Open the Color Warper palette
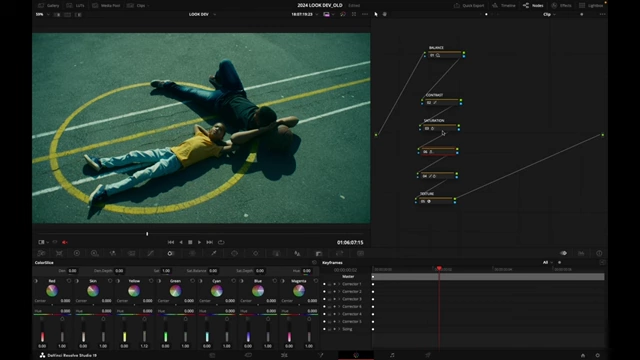 click(192, 253)
